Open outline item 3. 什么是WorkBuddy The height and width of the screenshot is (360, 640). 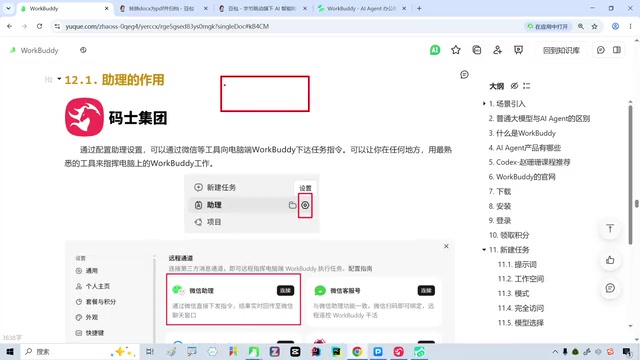pos(522,133)
